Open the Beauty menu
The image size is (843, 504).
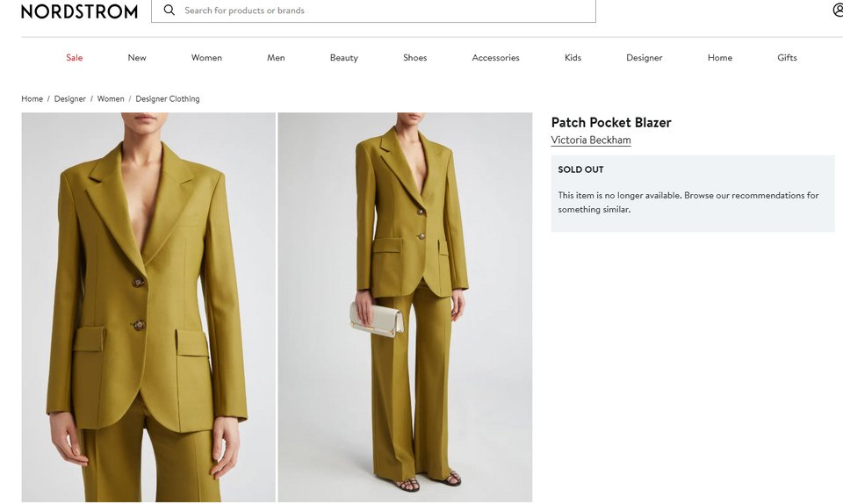pyautogui.click(x=344, y=58)
